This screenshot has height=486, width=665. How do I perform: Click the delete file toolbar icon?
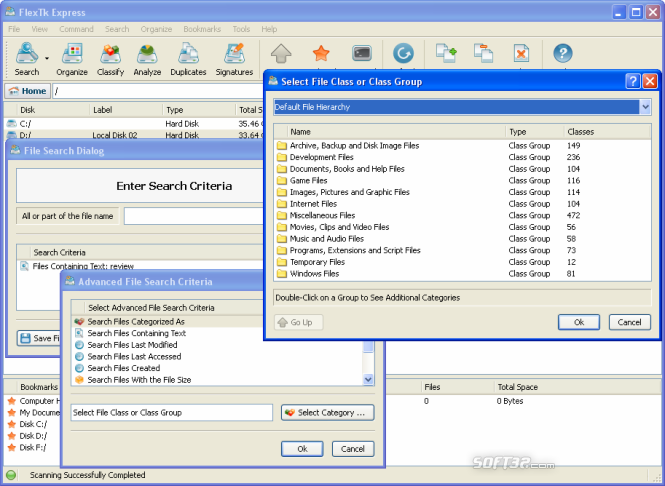521,53
